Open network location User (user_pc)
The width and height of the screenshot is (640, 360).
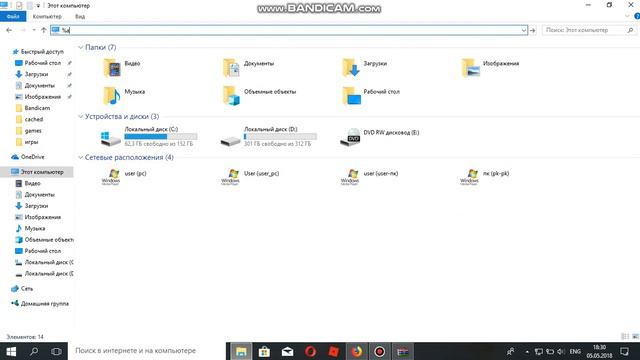250,177
